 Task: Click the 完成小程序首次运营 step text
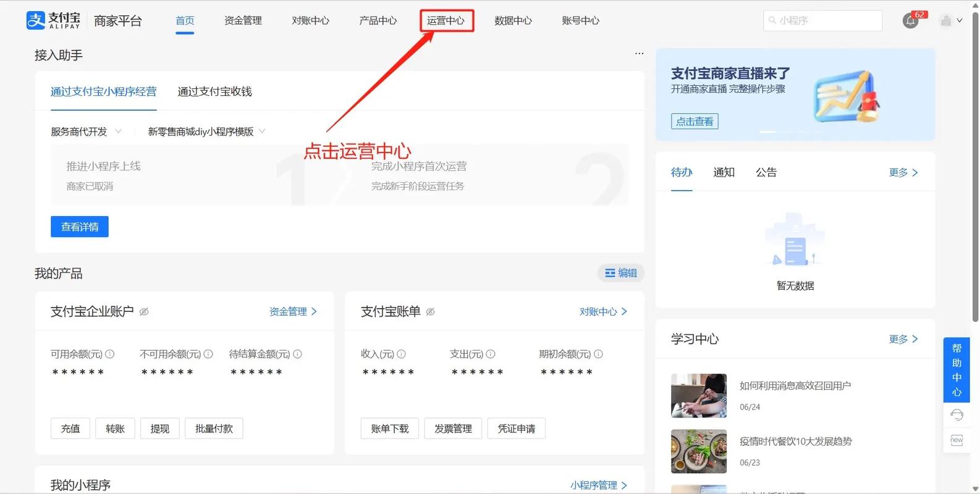coord(419,166)
